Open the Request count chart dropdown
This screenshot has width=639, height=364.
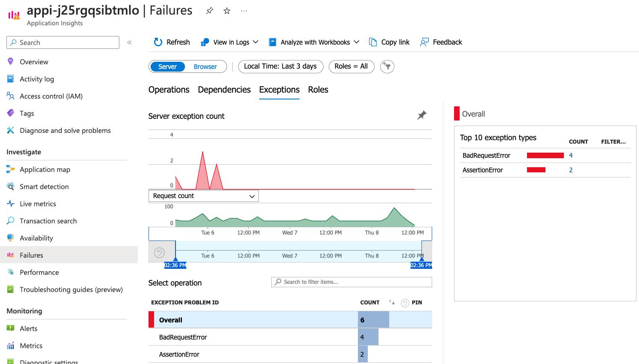pyautogui.click(x=203, y=196)
